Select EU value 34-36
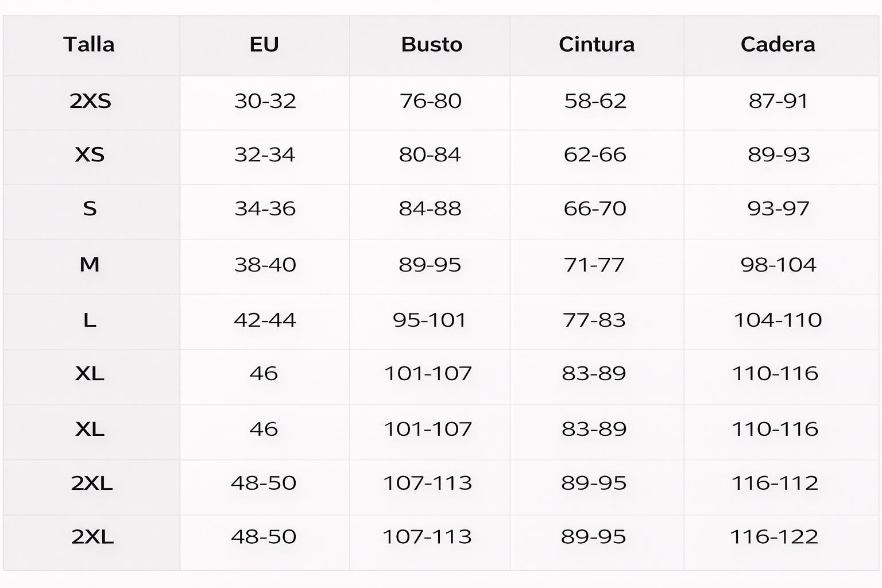The height and width of the screenshot is (588, 882). (x=265, y=208)
